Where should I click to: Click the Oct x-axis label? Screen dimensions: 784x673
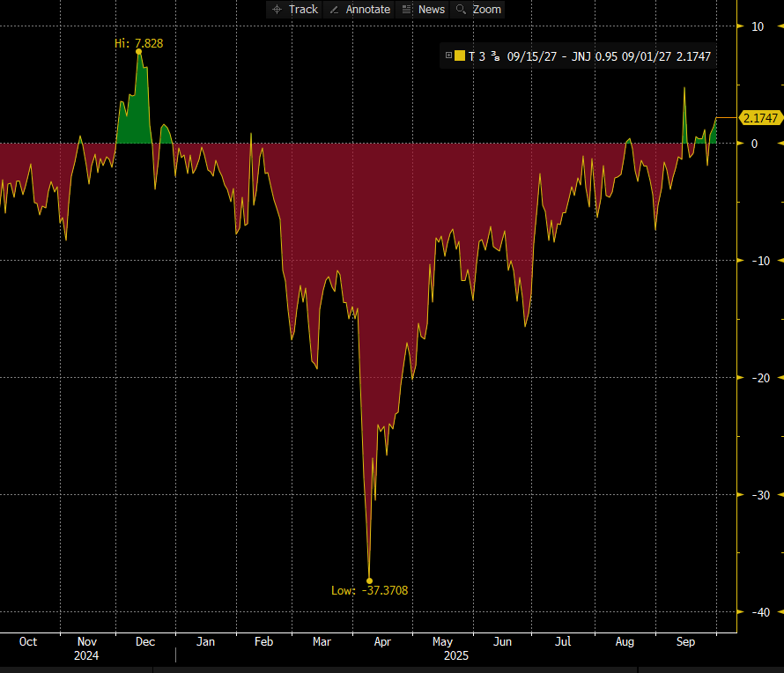28,641
